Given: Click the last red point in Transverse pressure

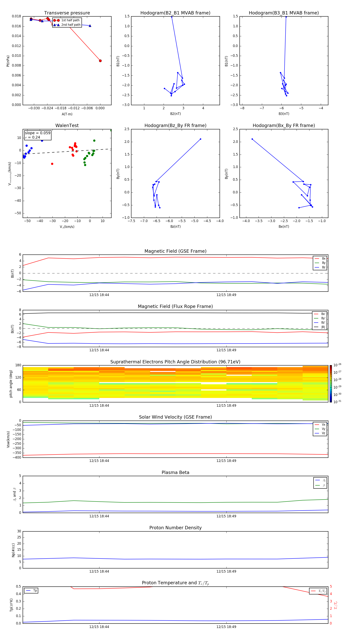Looking at the screenshot, I should click(100, 61).
